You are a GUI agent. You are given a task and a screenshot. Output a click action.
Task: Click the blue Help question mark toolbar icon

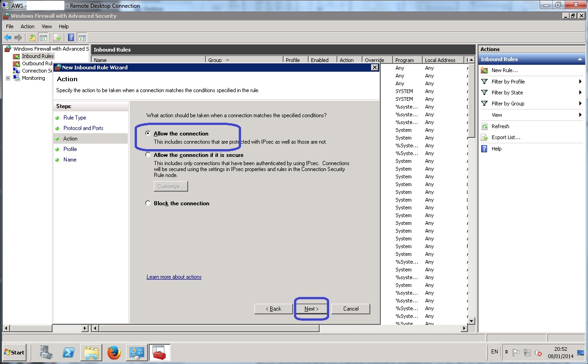pyautogui.click(x=71, y=38)
